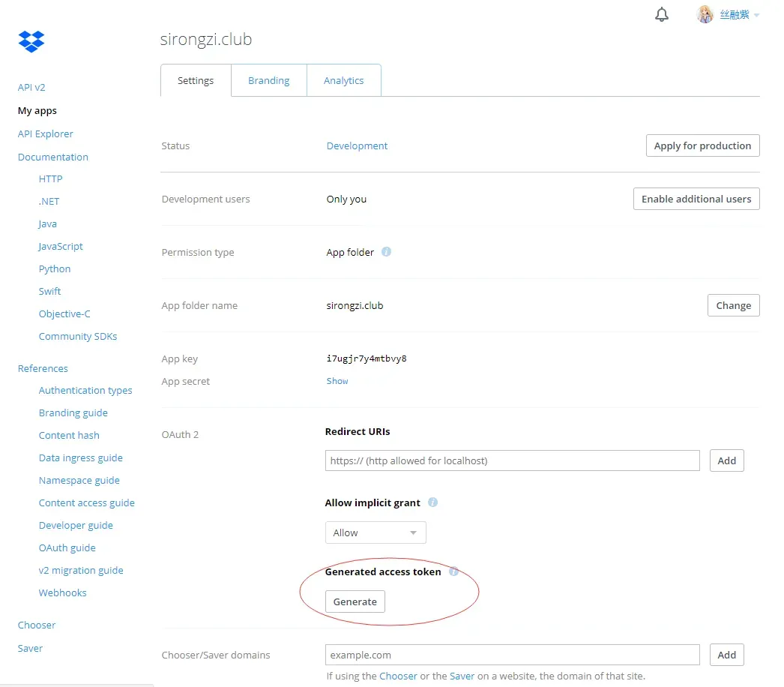Open the OAuth guide reference link

tap(67, 547)
